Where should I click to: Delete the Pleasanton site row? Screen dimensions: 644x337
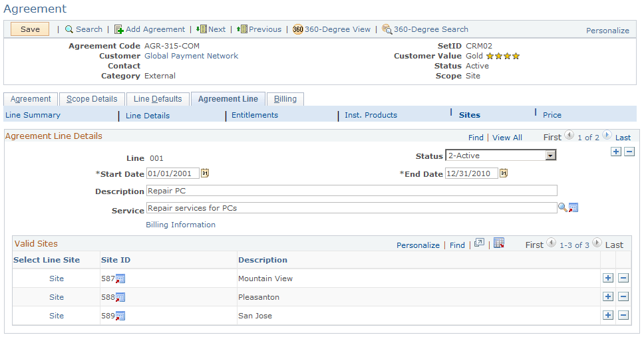coord(623,296)
